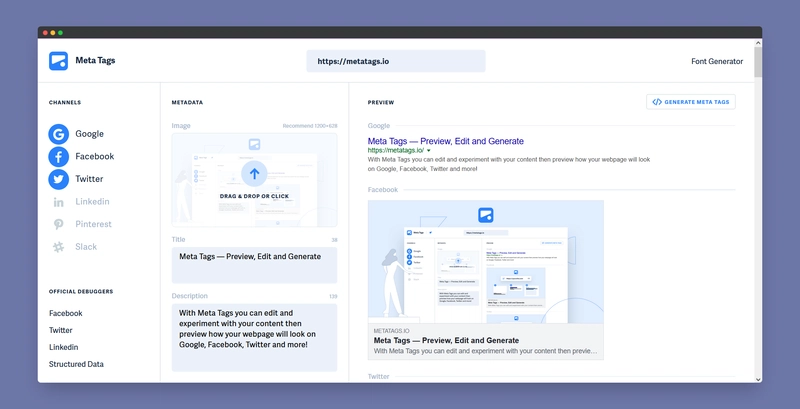Enable the Linkedin channel icon
Image resolution: width=800 pixels, height=409 pixels.
(59, 202)
